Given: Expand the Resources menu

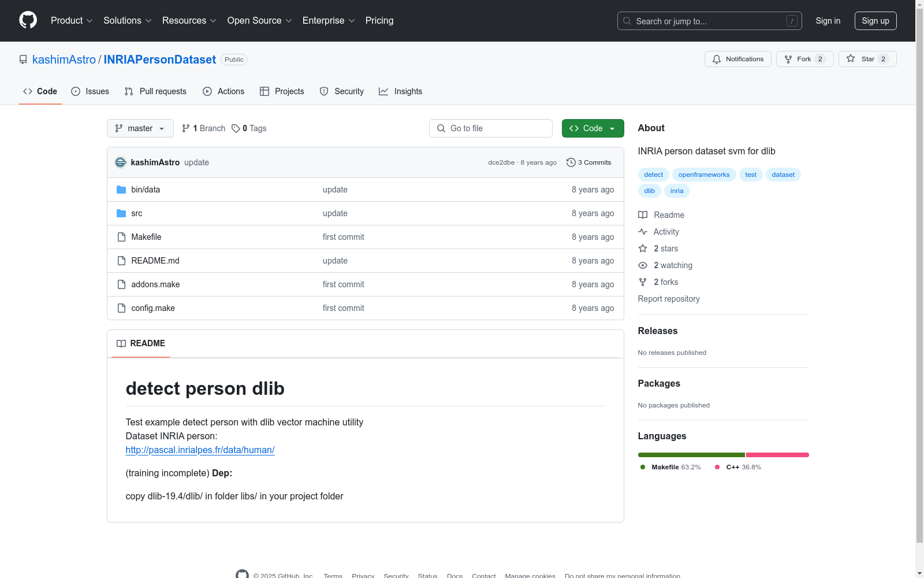Looking at the screenshot, I should [x=189, y=21].
